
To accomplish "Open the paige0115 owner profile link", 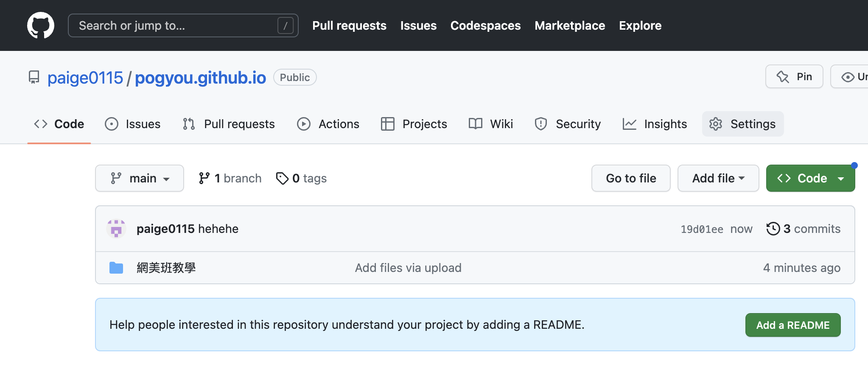I will [x=85, y=78].
